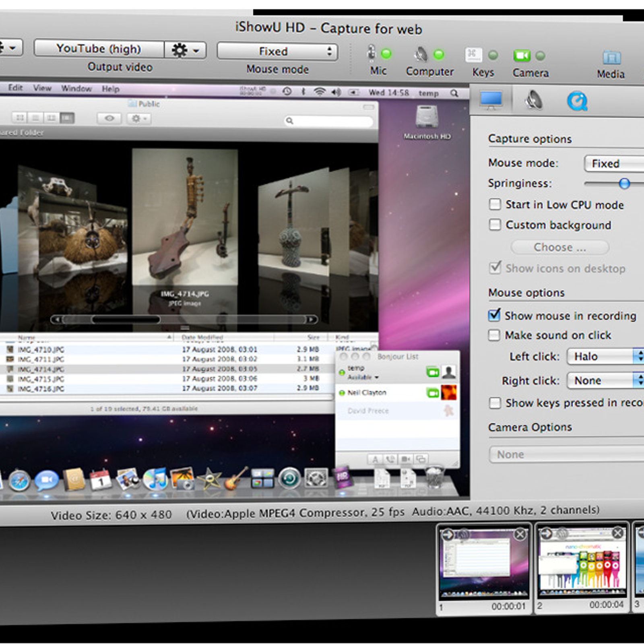The height and width of the screenshot is (644, 644).
Task: Enable Show keys pressed in recording
Action: click(x=495, y=402)
